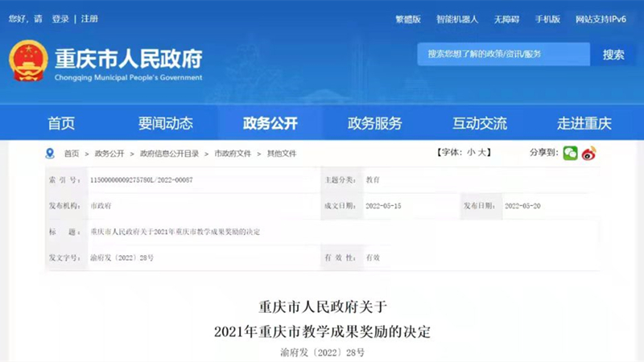Screen dimensions: 644x362
Task: Click the 有效性 value 有效
Action: pos(373,257)
